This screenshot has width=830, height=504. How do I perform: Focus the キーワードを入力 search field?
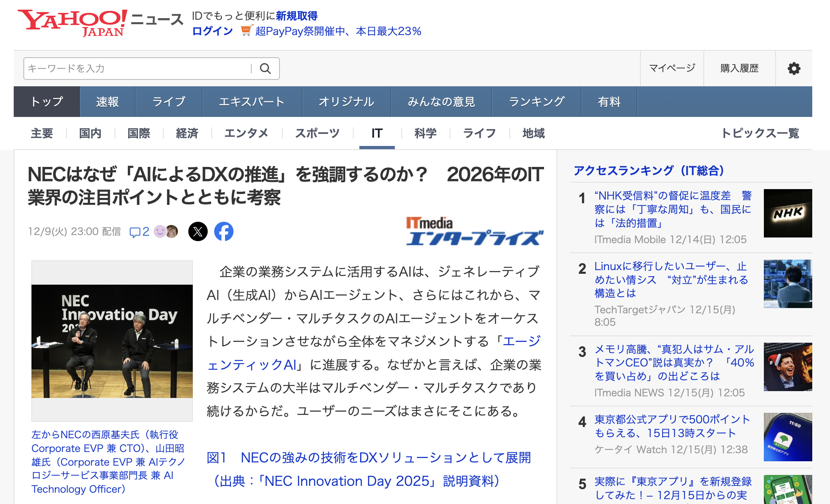137,69
